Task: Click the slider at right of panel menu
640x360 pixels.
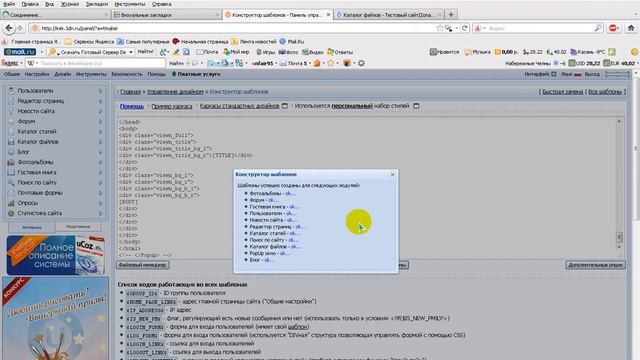Action: point(617,74)
